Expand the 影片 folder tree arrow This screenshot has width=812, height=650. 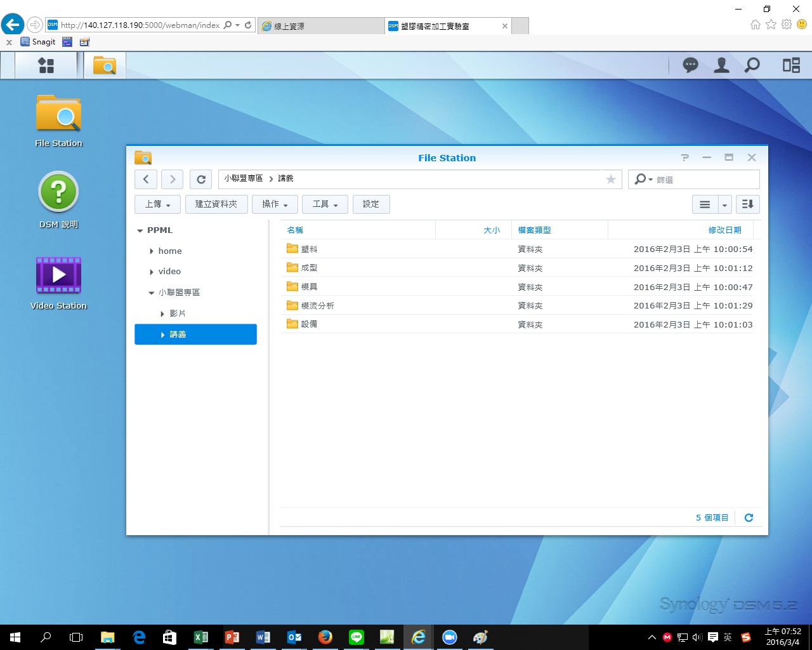point(162,314)
